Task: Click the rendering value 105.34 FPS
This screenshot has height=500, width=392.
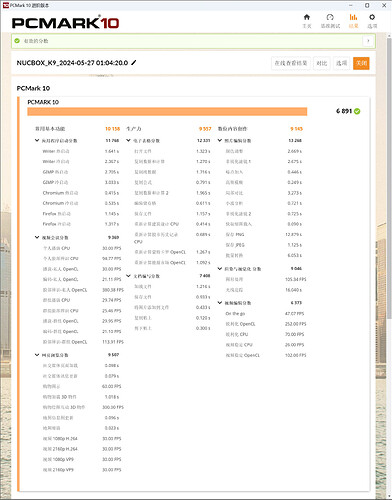Action: (296, 279)
